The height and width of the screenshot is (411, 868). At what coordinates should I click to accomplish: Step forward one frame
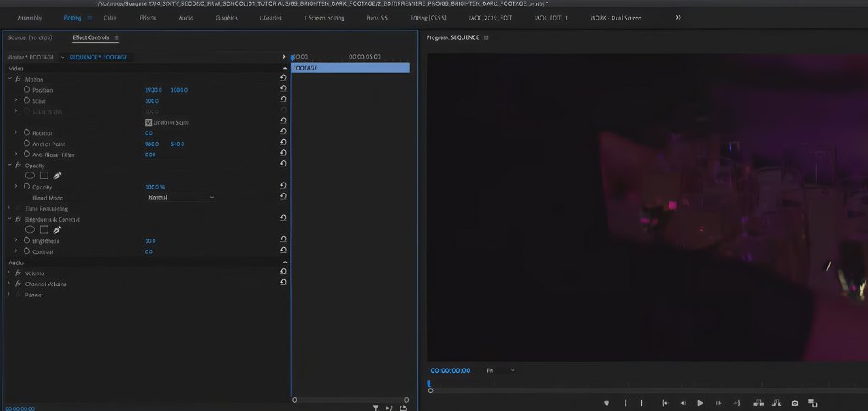(x=719, y=403)
